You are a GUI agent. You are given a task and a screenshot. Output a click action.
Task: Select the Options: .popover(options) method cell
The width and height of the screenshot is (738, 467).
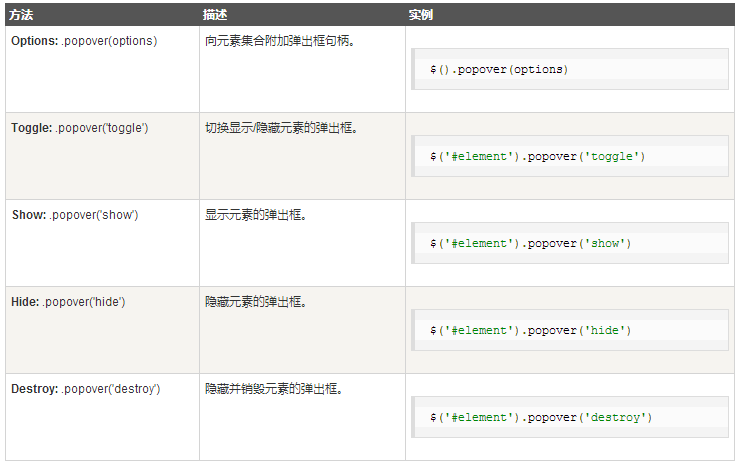click(102, 69)
